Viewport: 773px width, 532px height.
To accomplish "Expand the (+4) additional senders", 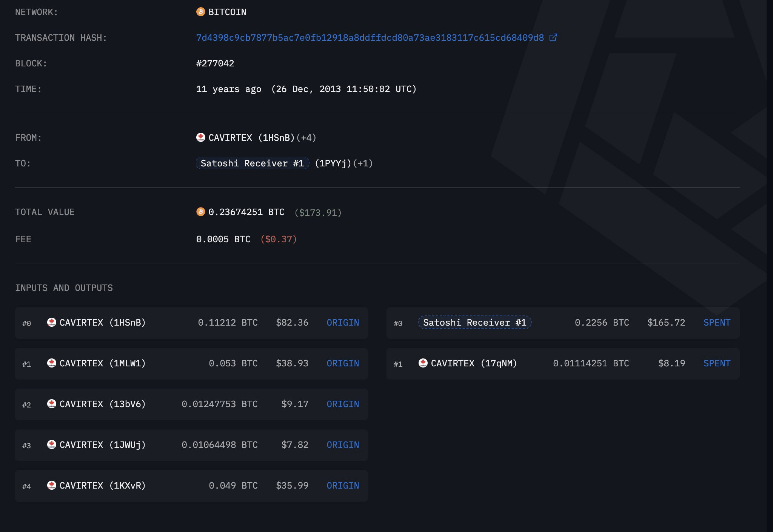I will coord(306,138).
